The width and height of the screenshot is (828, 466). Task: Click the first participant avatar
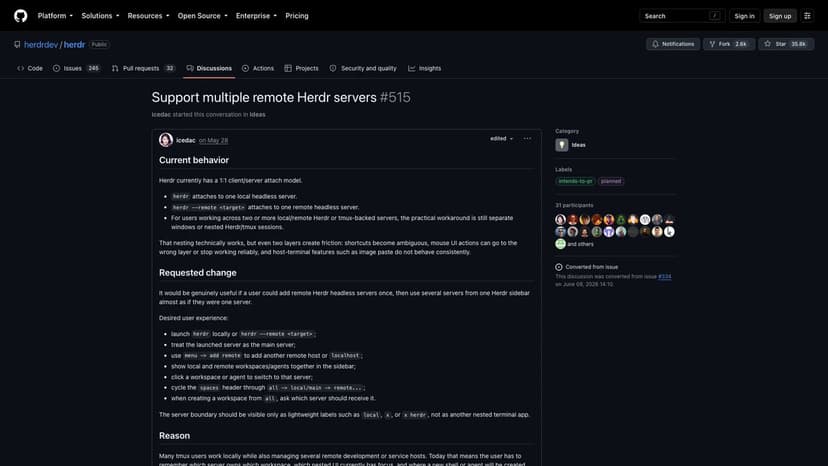(561, 219)
